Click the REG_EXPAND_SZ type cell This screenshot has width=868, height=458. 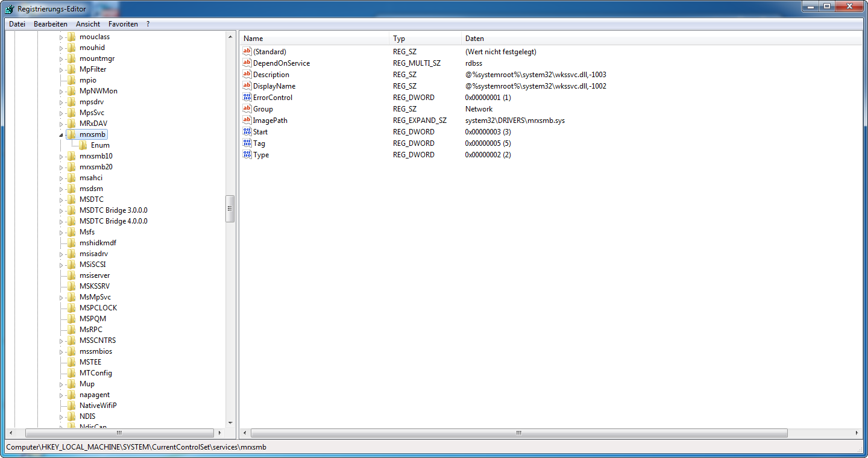420,121
